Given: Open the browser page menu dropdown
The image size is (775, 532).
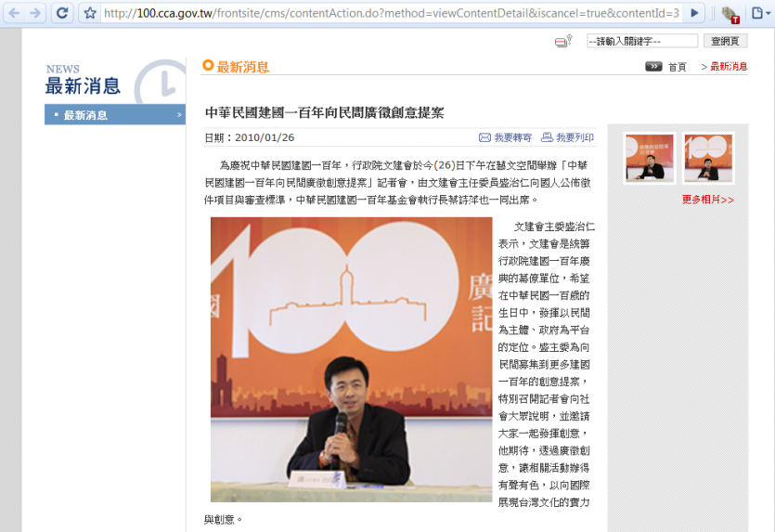Looking at the screenshot, I should click(x=759, y=14).
